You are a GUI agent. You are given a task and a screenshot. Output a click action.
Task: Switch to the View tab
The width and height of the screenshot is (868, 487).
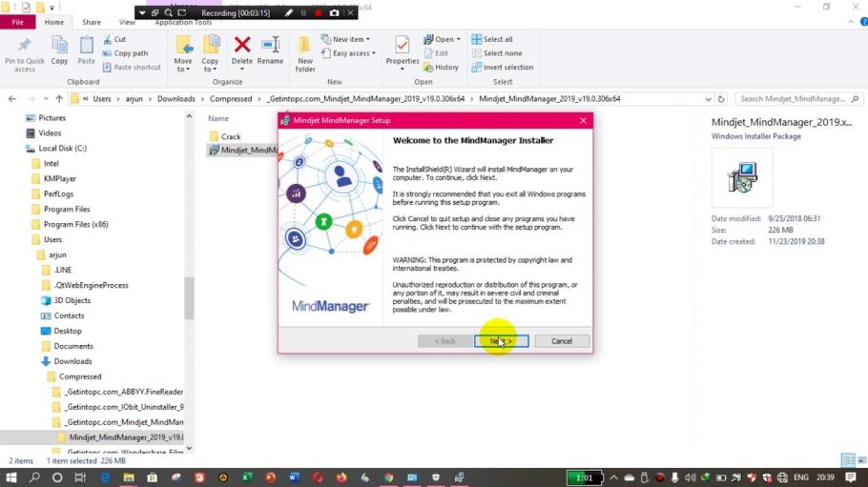tap(127, 22)
